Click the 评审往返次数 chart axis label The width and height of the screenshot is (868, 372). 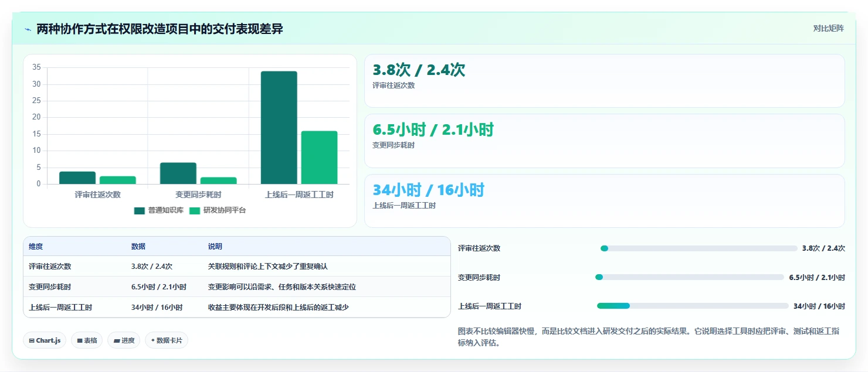97,194
